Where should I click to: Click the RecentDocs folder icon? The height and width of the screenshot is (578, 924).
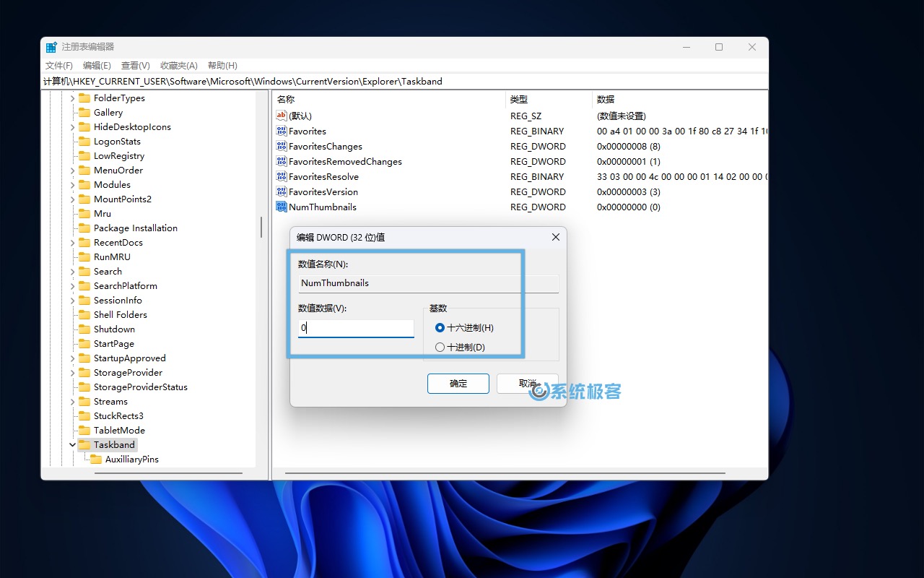84,243
